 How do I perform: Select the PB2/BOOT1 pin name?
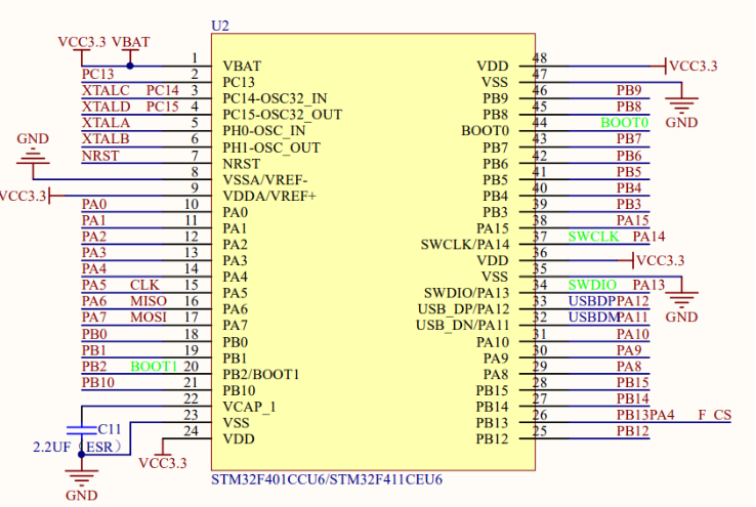pyautogui.click(x=261, y=374)
